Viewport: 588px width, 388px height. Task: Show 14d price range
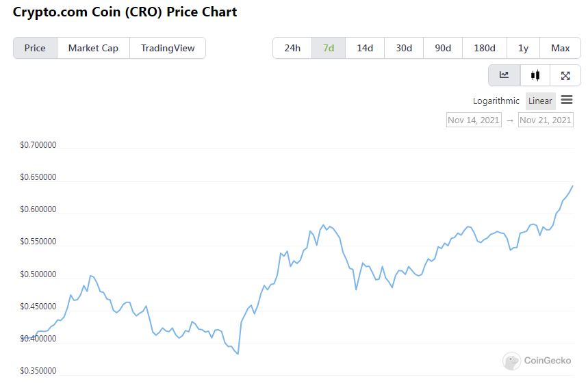point(365,48)
